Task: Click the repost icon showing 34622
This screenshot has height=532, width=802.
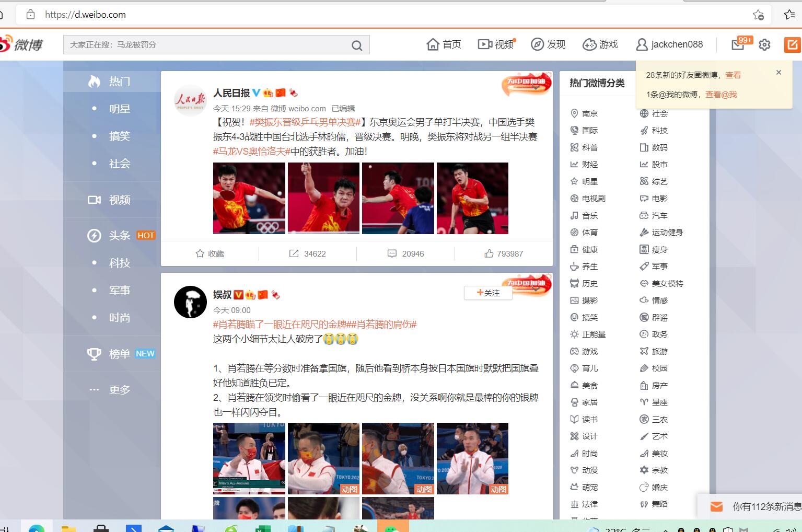Action: [308, 253]
